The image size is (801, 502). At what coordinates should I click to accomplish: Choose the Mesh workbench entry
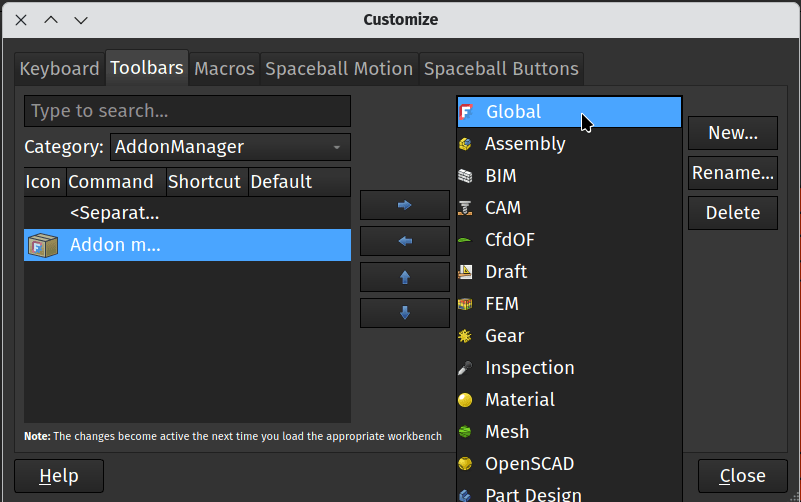pos(506,432)
